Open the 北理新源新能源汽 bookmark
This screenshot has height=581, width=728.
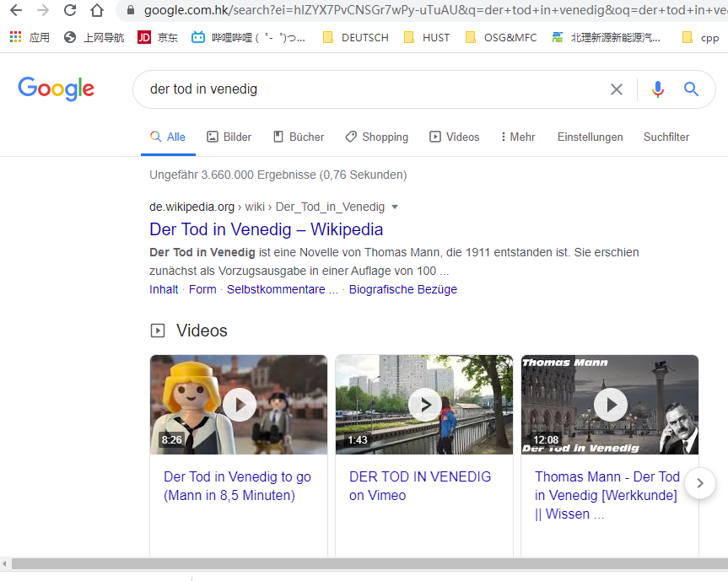pos(606,37)
